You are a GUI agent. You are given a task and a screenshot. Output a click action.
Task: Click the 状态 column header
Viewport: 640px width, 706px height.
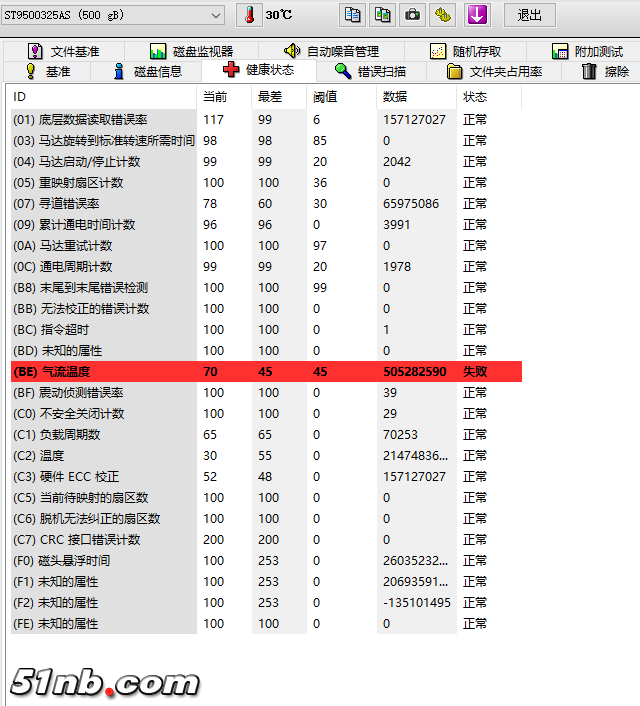pos(489,97)
